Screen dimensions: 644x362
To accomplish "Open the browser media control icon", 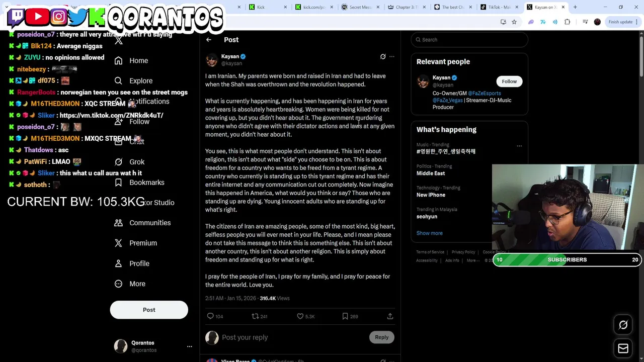I will point(585,22).
